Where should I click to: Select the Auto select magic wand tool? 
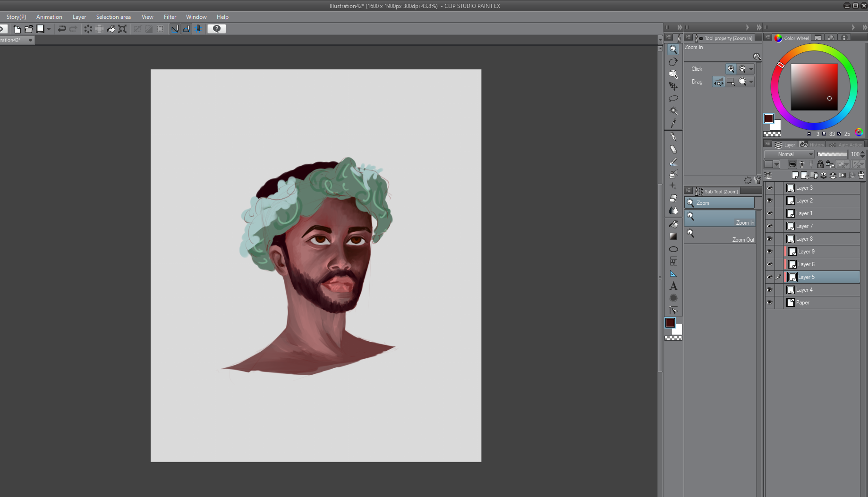(673, 111)
